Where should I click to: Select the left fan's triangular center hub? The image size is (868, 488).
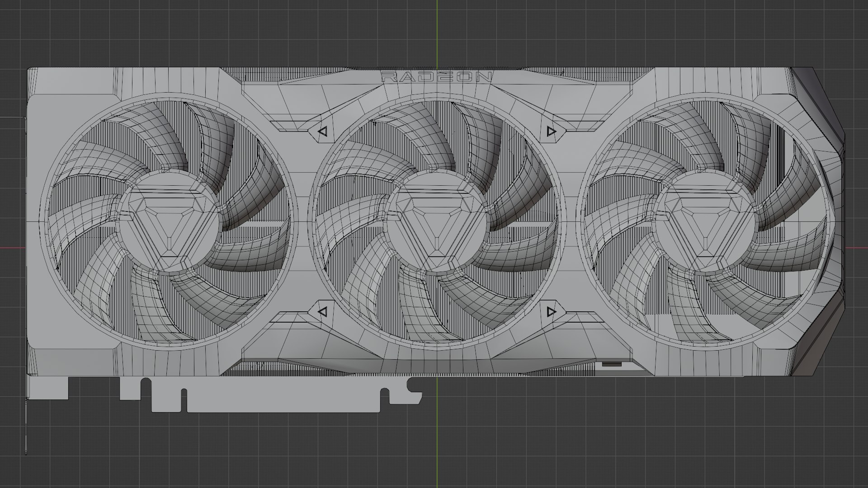(x=169, y=224)
